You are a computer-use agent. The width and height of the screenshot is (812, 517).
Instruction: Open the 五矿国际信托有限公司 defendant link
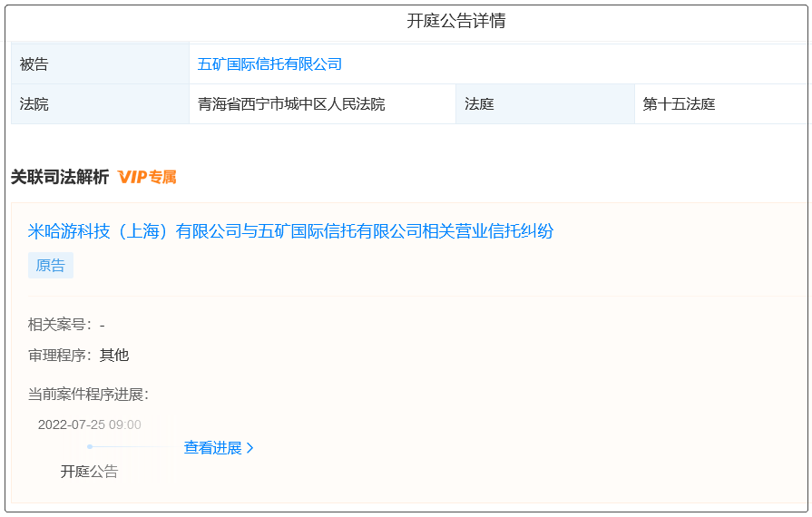tap(269, 64)
